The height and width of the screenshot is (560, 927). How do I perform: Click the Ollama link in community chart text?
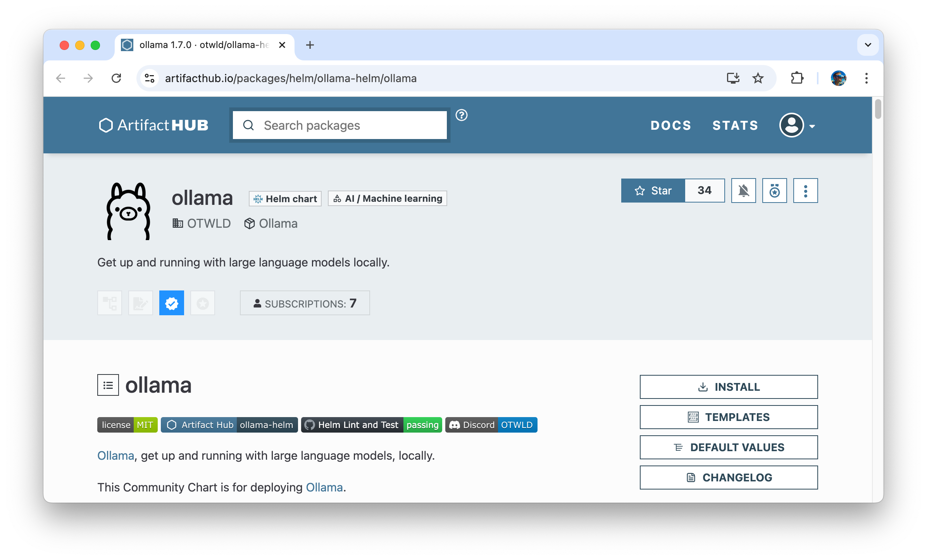click(x=323, y=487)
